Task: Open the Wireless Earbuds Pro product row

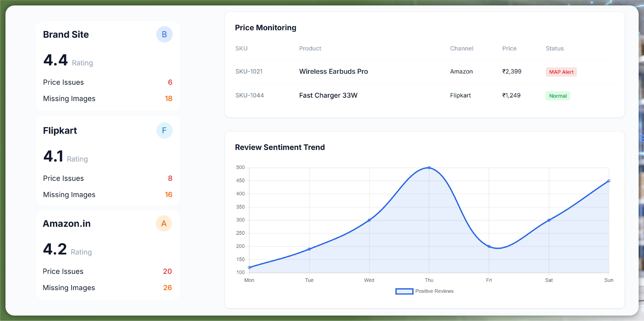Action: (334, 71)
